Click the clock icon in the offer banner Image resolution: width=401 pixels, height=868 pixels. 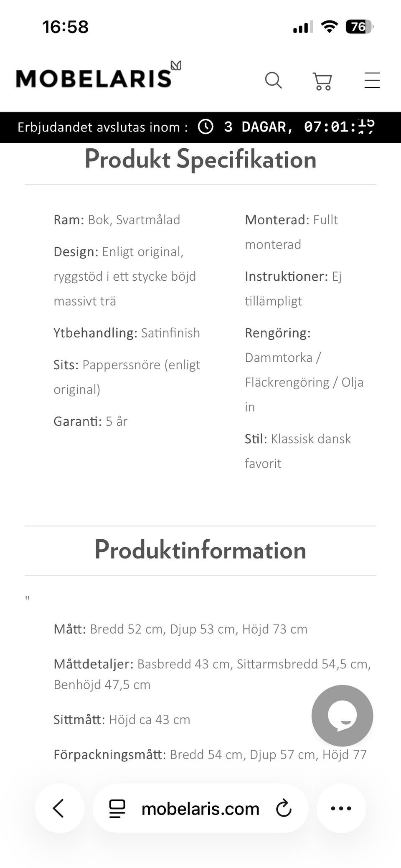(x=206, y=127)
